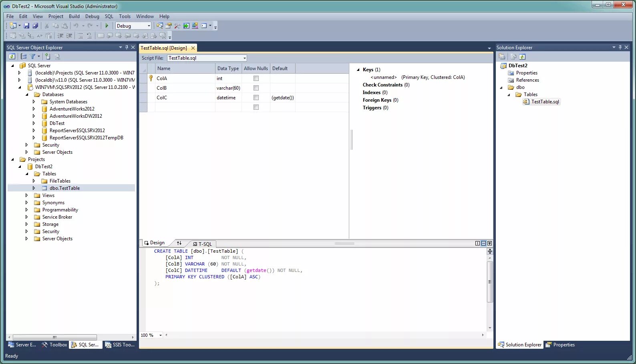Click Refresh icon in Solution Explorer toolbar

tap(522, 57)
